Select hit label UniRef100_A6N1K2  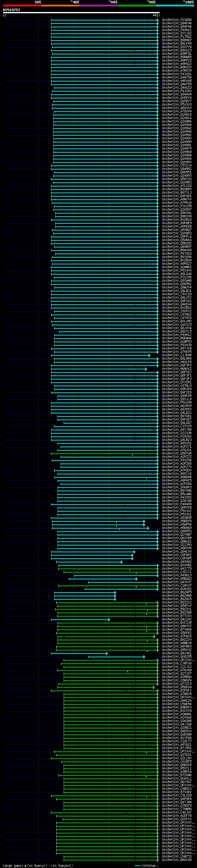(177, 369)
